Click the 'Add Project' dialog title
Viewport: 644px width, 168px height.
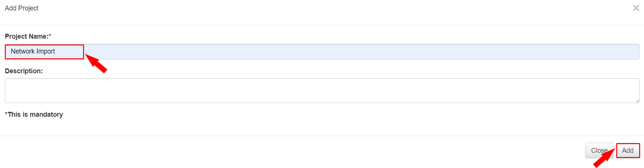(x=22, y=8)
